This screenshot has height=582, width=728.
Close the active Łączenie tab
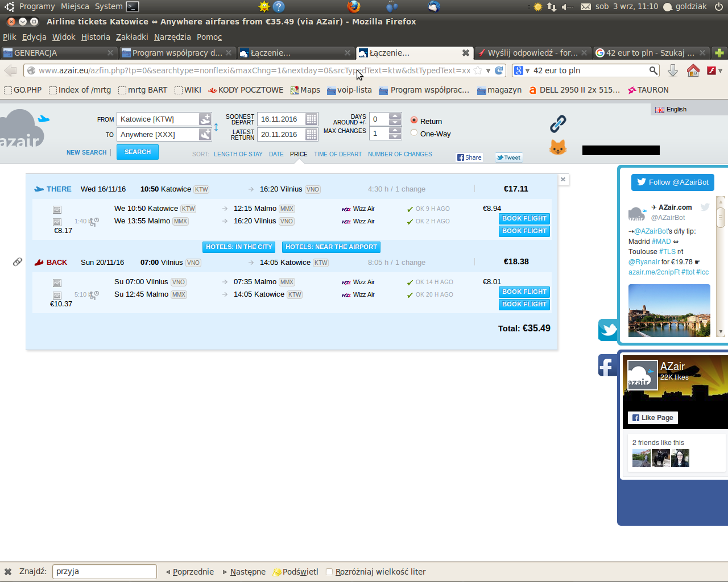point(466,53)
